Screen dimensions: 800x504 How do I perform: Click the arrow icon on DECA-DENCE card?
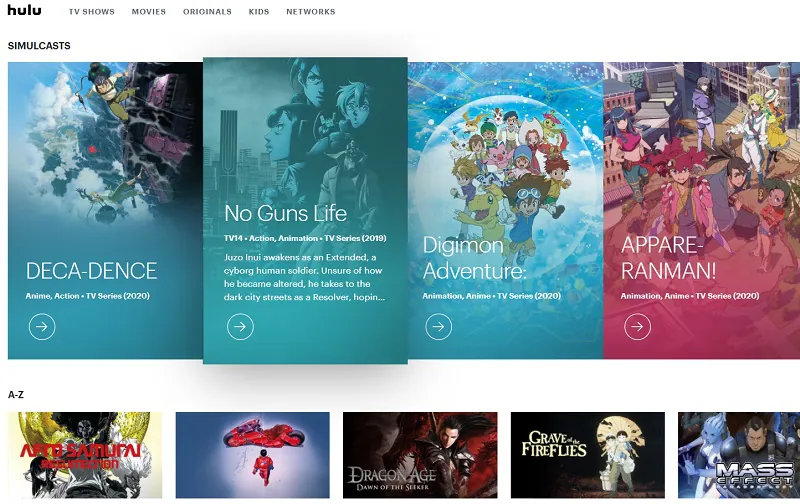click(x=42, y=326)
